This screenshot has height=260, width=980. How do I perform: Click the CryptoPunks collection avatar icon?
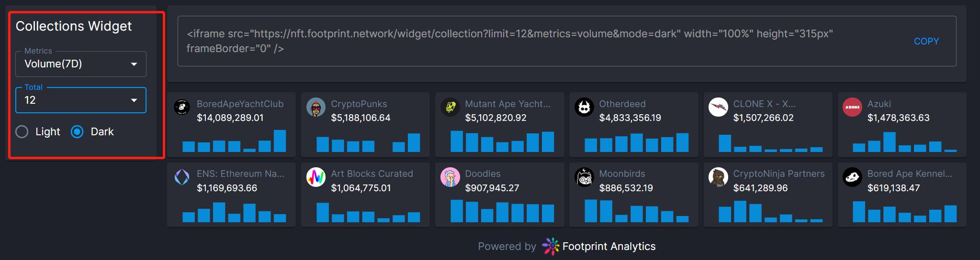(x=315, y=108)
